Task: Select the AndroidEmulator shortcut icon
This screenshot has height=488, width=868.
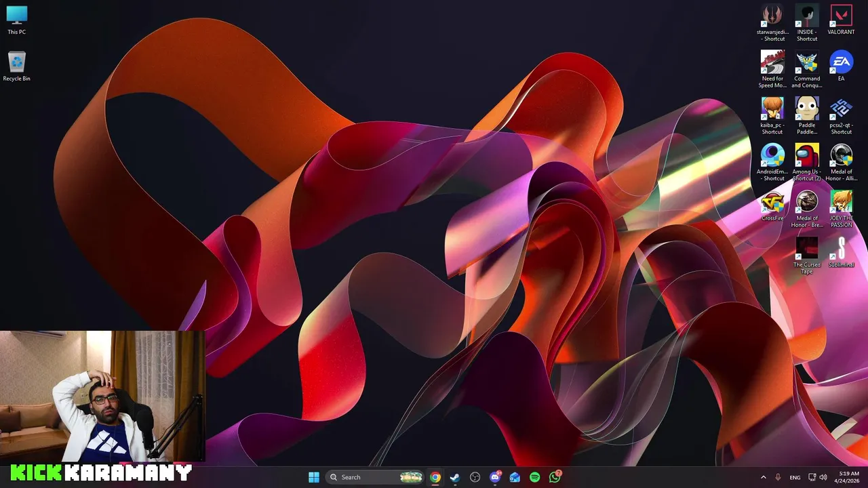Action: point(772,163)
